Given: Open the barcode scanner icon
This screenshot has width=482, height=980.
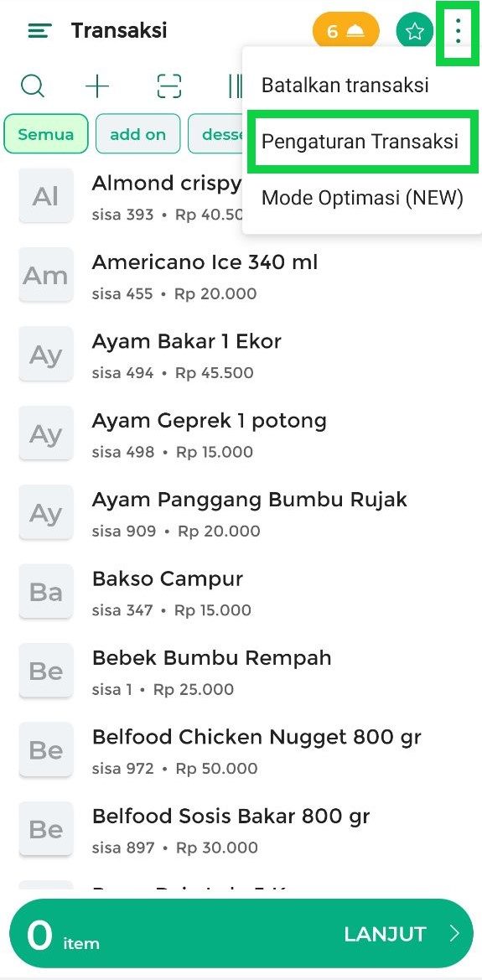Looking at the screenshot, I should tap(168, 86).
